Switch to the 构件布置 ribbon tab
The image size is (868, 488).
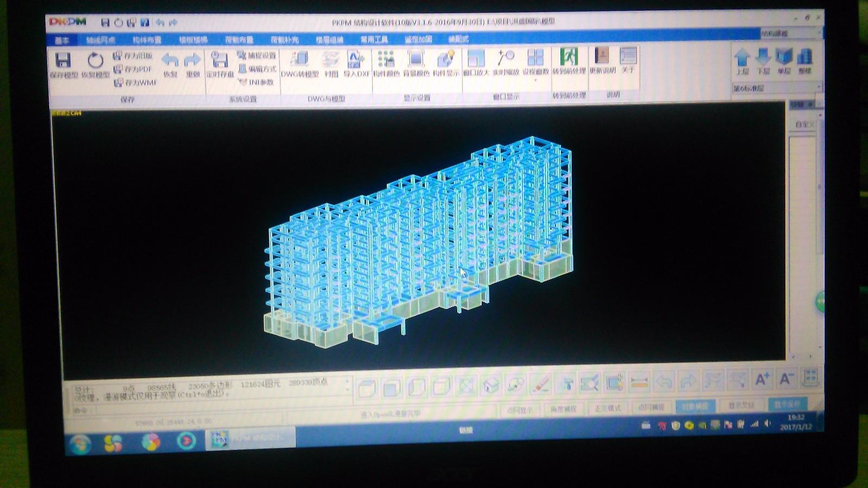[147, 40]
